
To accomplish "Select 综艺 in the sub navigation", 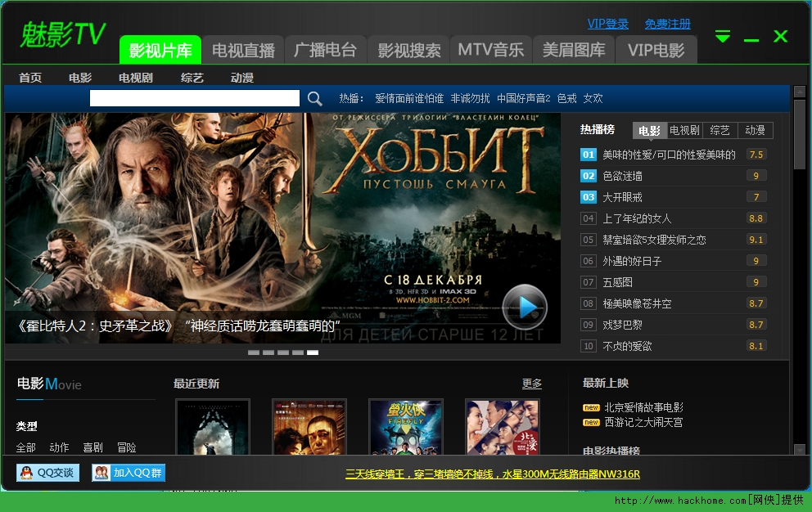I will (x=192, y=78).
